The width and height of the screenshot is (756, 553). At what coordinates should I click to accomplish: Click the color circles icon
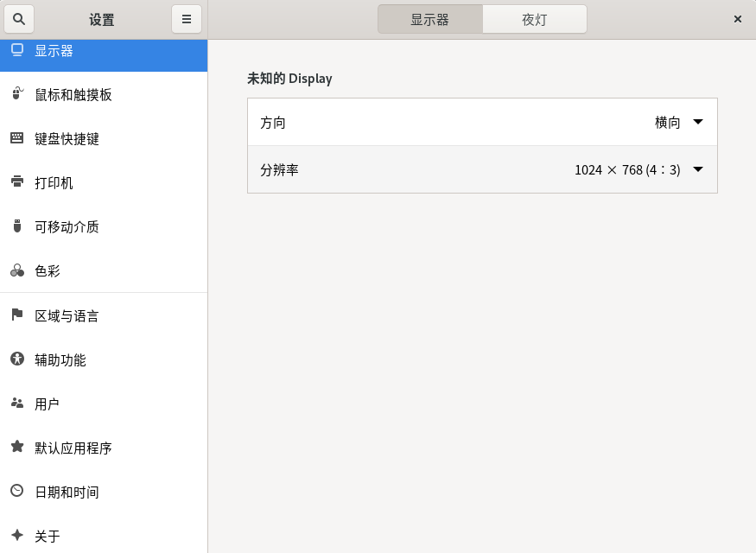coord(16,270)
